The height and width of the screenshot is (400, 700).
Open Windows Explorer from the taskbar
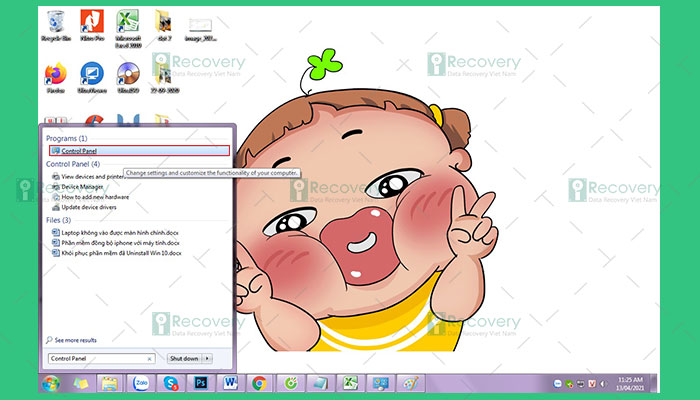point(109,383)
